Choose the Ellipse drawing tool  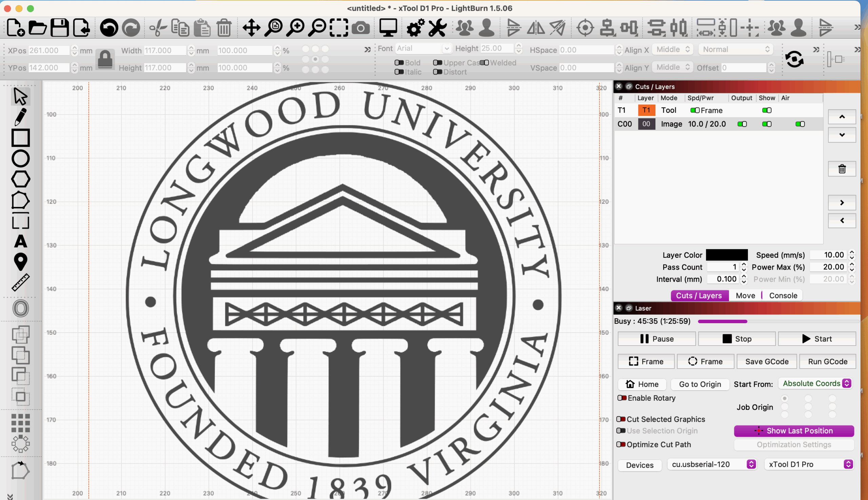[20, 158]
